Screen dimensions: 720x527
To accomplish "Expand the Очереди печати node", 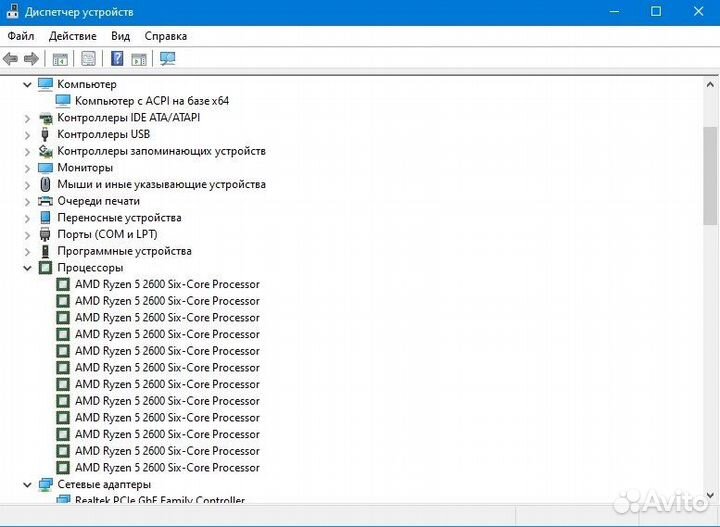I will (x=28, y=202).
